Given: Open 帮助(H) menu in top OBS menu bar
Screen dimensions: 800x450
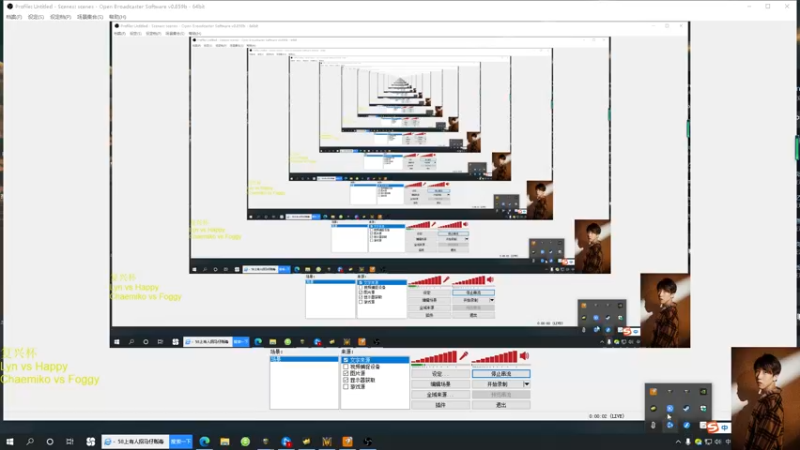Looking at the screenshot, I should [117, 17].
